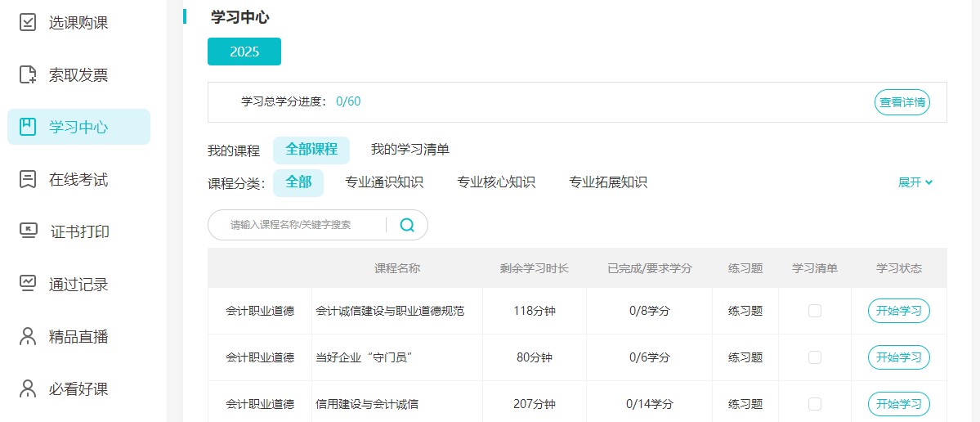Image resolution: width=980 pixels, height=422 pixels.
Task: Expand course categories with 展开
Action: tap(915, 182)
